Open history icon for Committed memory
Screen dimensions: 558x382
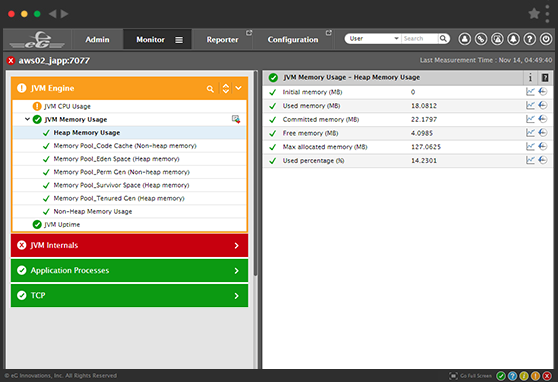(x=543, y=119)
